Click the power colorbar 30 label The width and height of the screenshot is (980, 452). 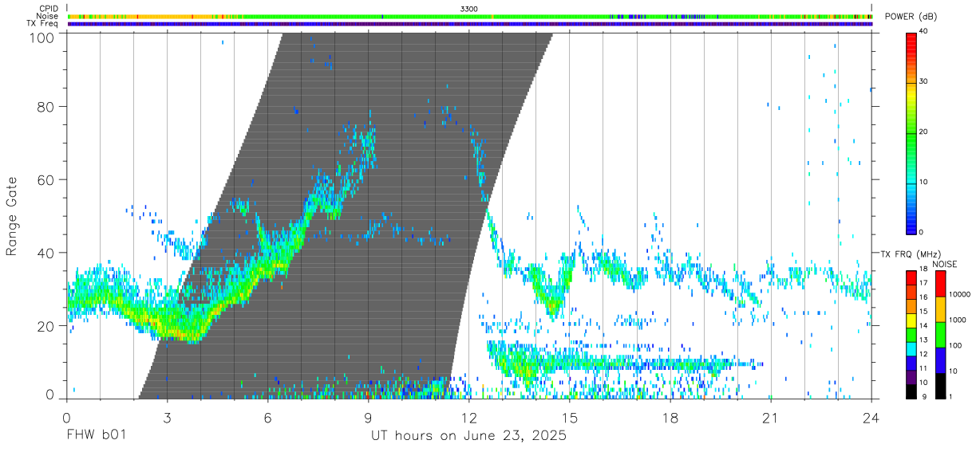tap(923, 81)
